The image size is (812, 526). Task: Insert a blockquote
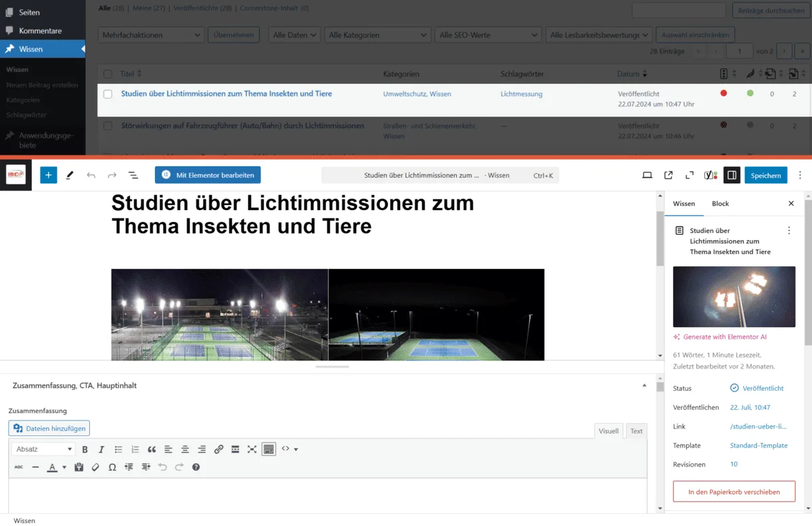click(152, 449)
